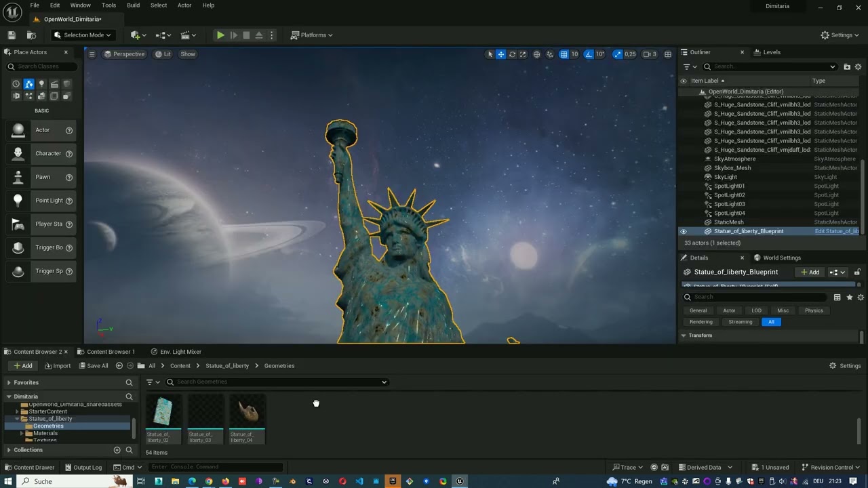Click the Import button in Content Browser
868x488 pixels.
click(x=58, y=366)
